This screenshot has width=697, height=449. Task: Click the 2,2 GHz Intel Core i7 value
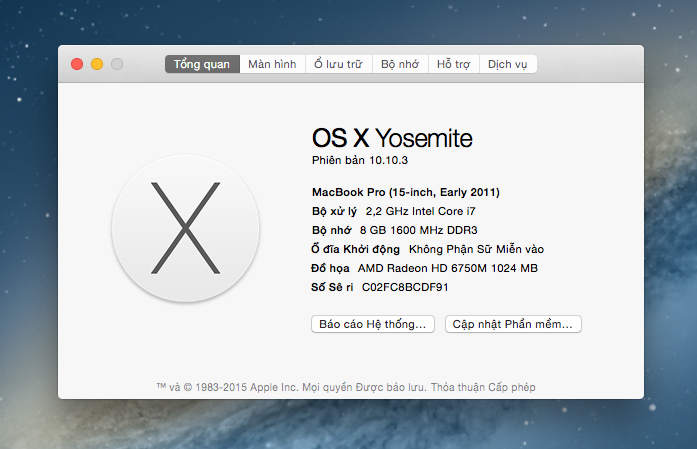(421, 211)
